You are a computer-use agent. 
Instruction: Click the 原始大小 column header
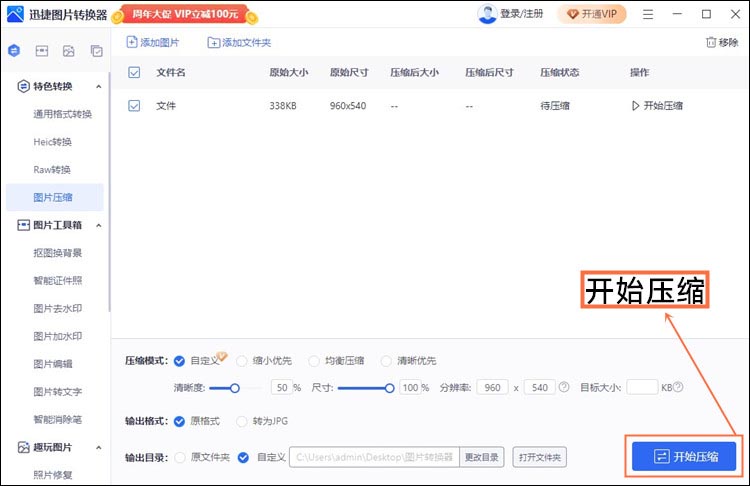tap(289, 72)
